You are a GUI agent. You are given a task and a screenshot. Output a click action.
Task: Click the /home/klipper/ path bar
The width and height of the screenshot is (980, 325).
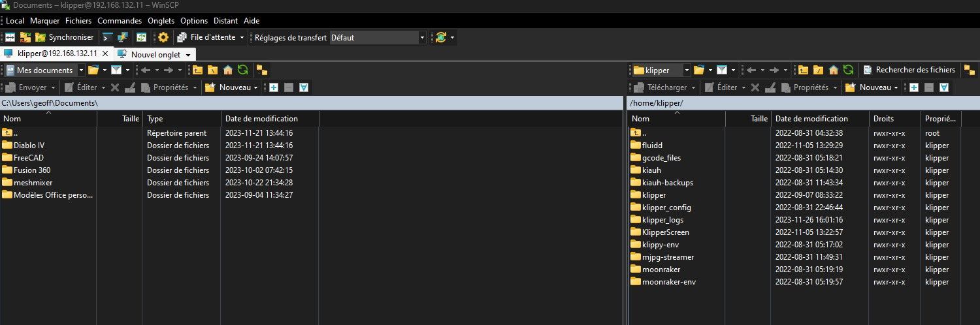click(803, 103)
